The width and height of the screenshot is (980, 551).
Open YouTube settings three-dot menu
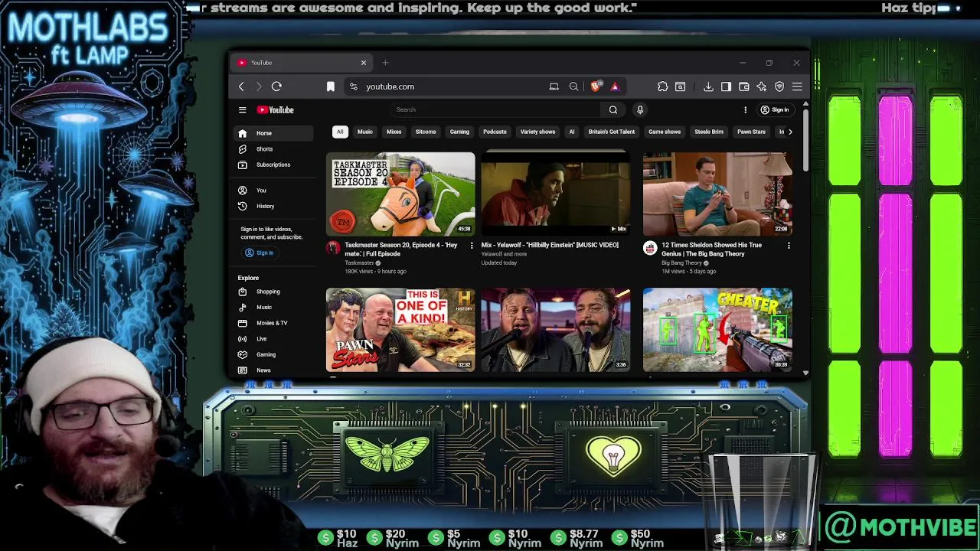(745, 109)
